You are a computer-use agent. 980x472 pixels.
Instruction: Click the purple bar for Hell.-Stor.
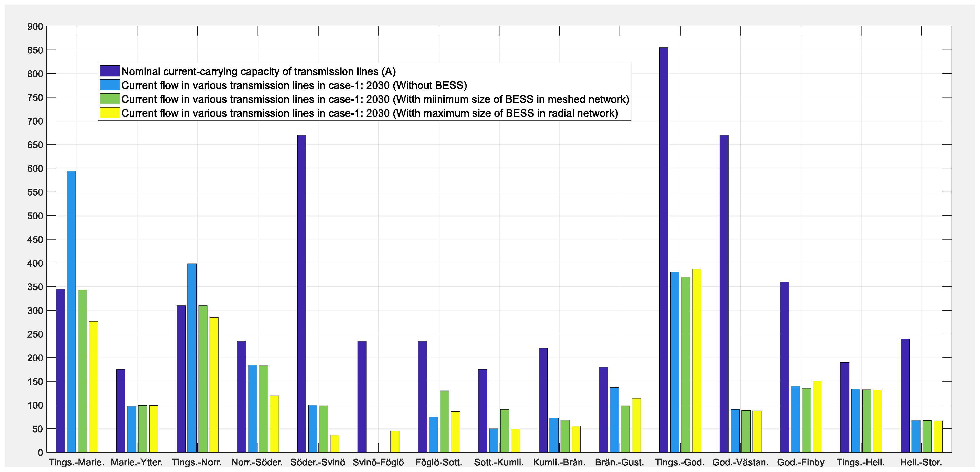pos(905,395)
